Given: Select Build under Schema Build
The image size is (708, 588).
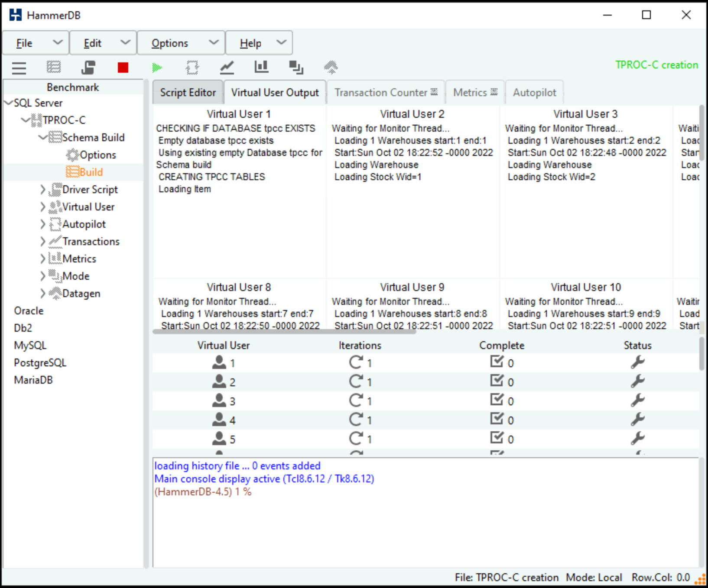Looking at the screenshot, I should (x=91, y=172).
